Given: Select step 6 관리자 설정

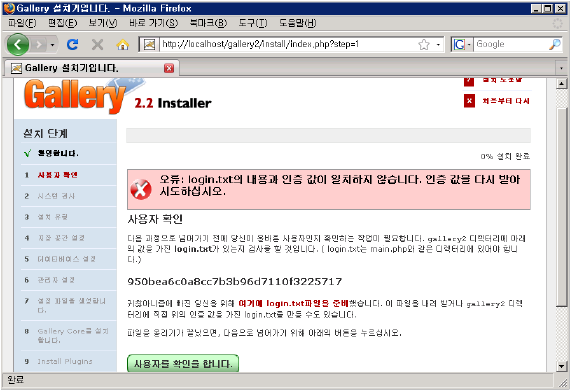Looking at the screenshot, I should (x=56, y=280).
